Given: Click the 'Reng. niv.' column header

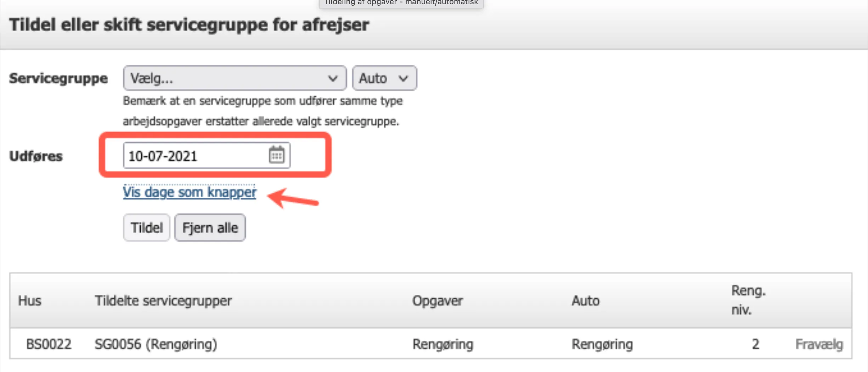Looking at the screenshot, I should click(748, 300).
